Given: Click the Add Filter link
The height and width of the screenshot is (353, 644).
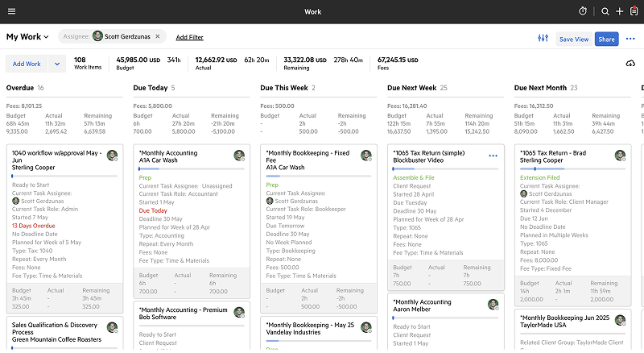Looking at the screenshot, I should [x=189, y=37].
